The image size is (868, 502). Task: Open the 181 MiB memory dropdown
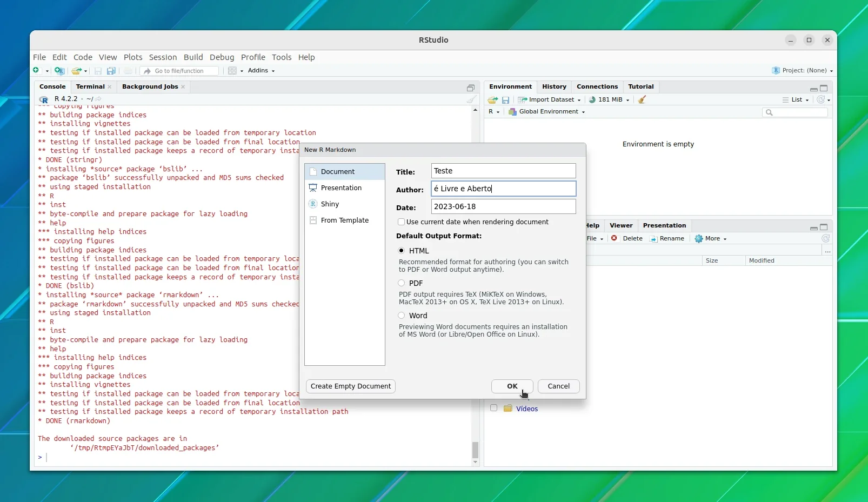627,100
